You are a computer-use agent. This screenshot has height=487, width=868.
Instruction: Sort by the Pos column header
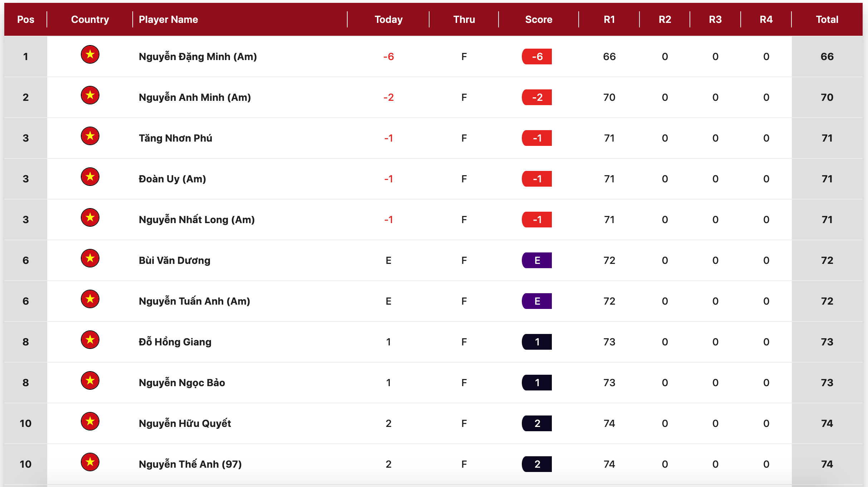point(26,19)
